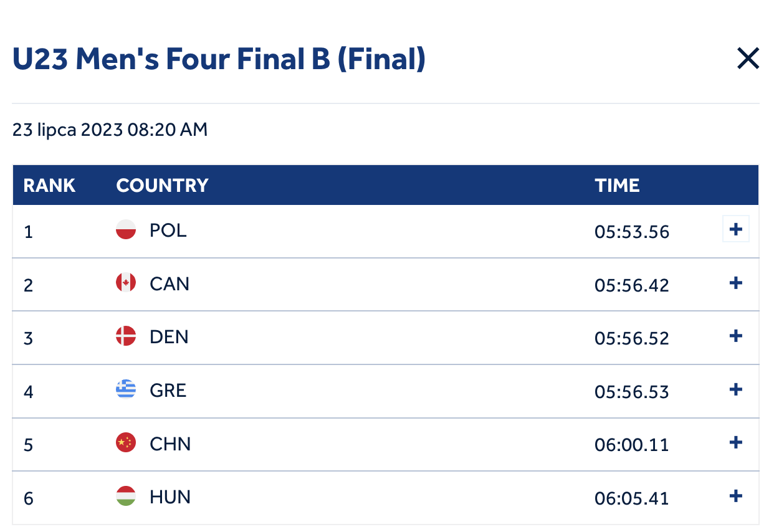Click the 05:56.53 time for GRE
This screenshot has height=532, width=774.
coord(632,392)
